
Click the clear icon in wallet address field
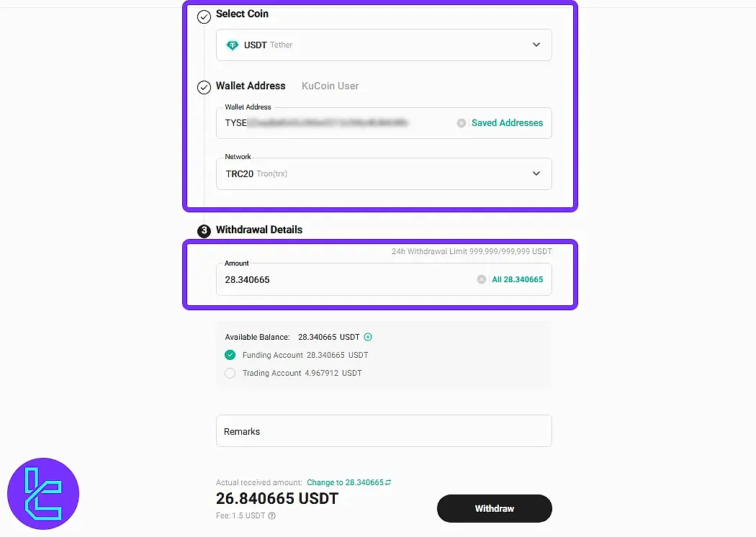pos(461,122)
